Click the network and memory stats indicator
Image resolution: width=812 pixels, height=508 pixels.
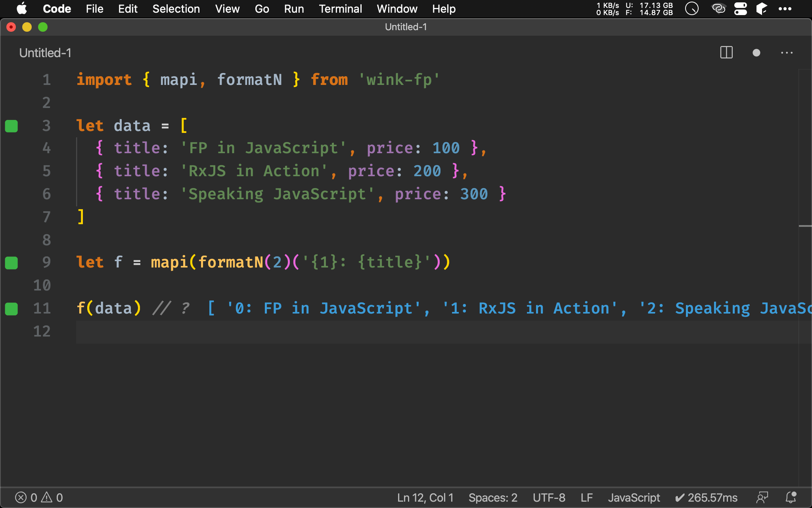tap(634, 9)
